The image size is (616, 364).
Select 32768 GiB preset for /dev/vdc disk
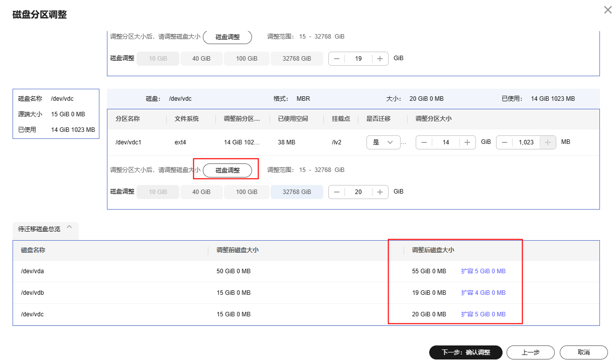pyautogui.click(x=297, y=192)
